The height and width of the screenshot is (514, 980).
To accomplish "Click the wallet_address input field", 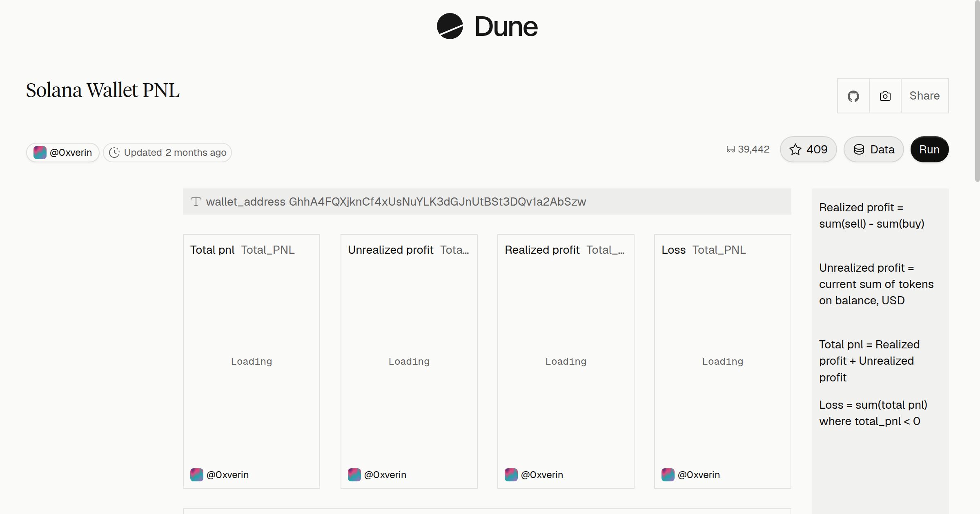I will (x=487, y=202).
